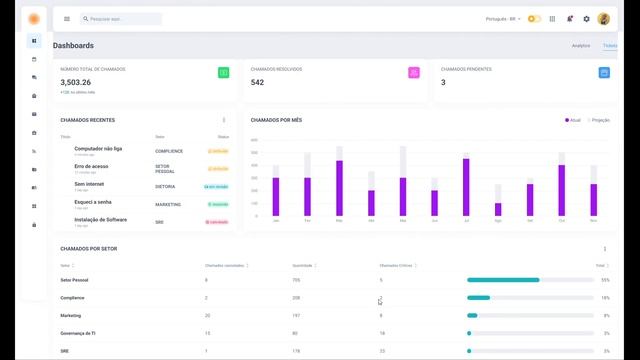
Task: Sort table by the Quantidade column
Action: coord(304,266)
